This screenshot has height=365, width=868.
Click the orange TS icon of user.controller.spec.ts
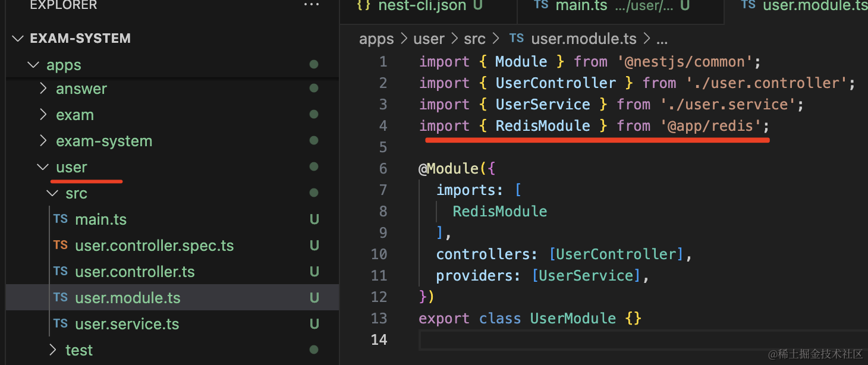(61, 245)
